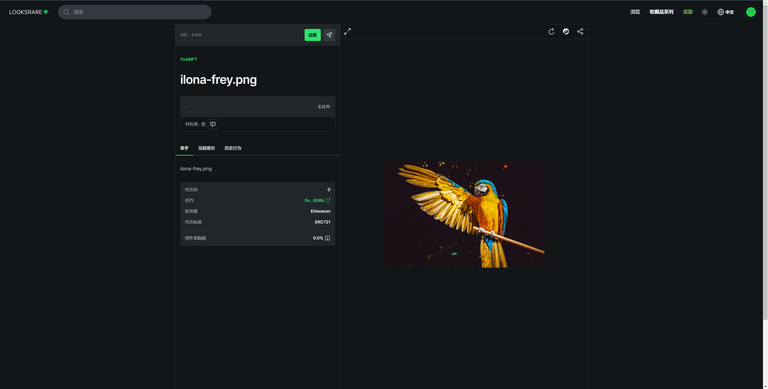Open the share icon menu
This screenshot has width=768, height=389.
point(580,31)
